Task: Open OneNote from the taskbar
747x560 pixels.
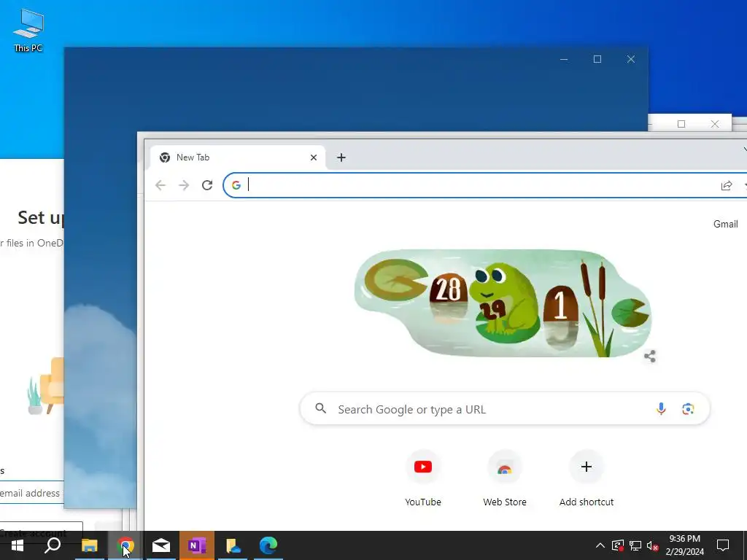Action: [197, 545]
